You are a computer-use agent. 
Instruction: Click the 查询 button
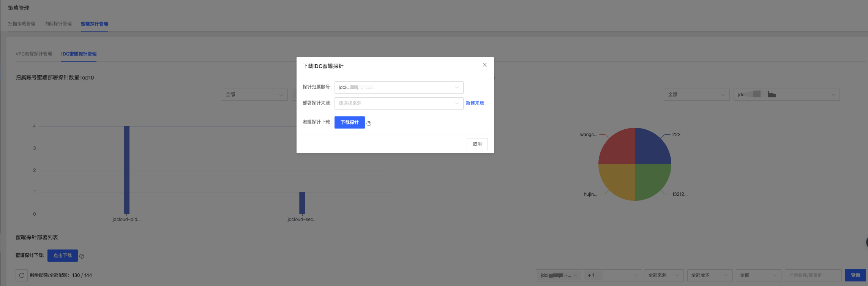[x=855, y=275]
